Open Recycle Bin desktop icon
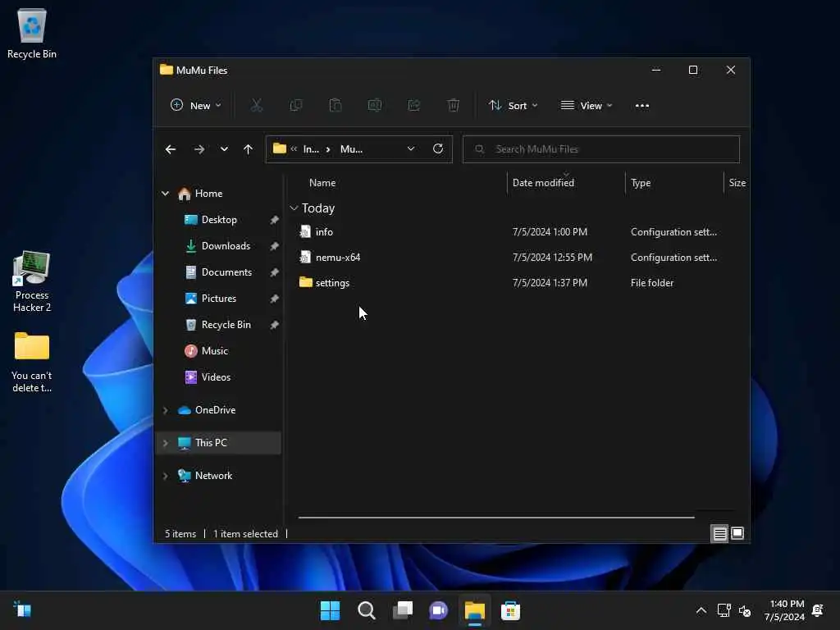Viewport: 840px width, 630px height. click(x=32, y=34)
